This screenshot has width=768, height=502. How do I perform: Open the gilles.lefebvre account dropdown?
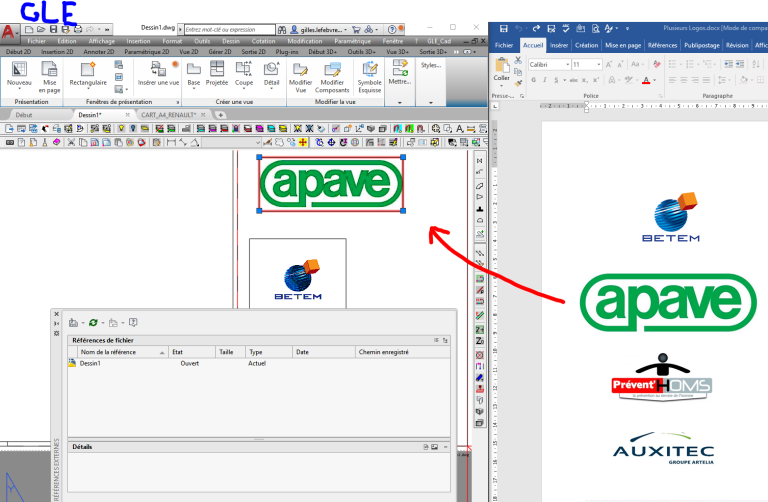(x=345, y=30)
